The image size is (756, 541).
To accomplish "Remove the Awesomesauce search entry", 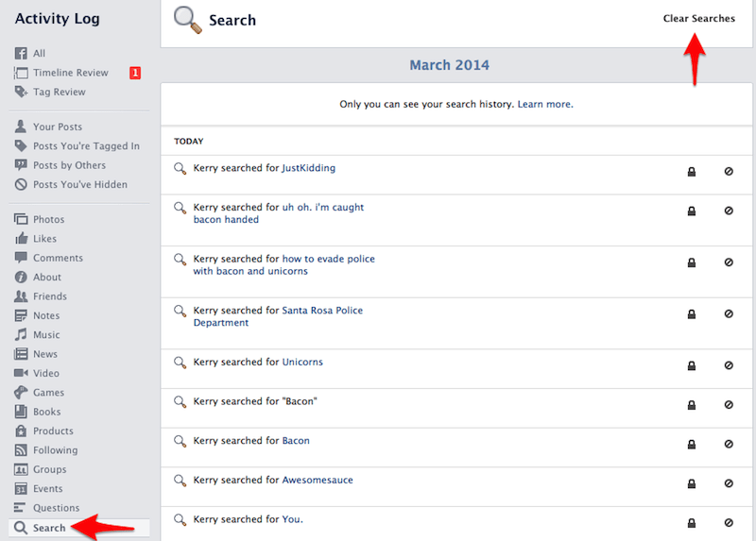I will point(729,483).
